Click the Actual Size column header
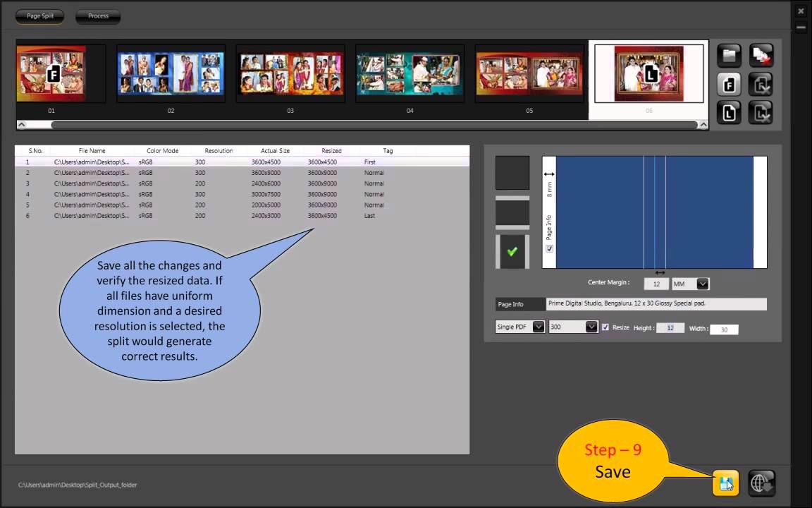The image size is (812, 508). point(275,151)
